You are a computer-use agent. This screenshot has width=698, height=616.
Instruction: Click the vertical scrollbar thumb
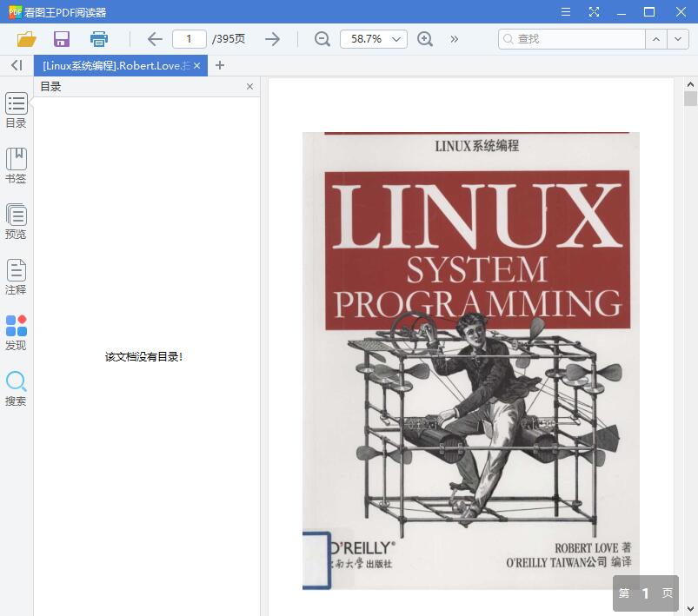690,99
